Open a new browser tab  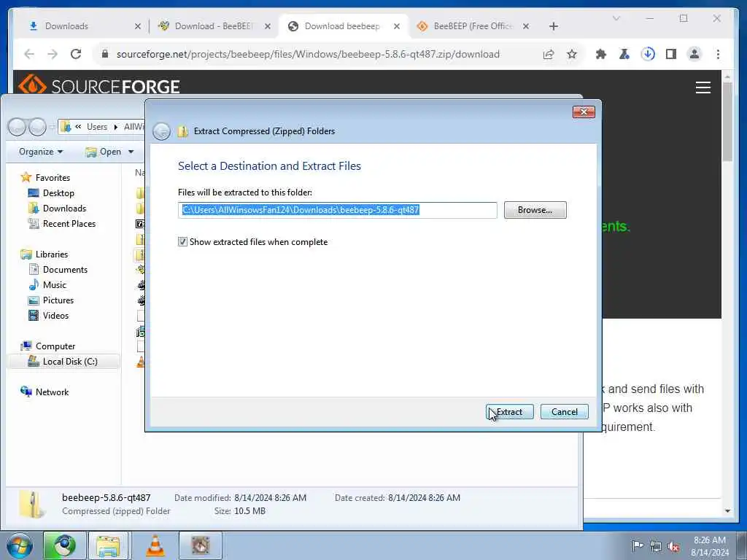(553, 26)
